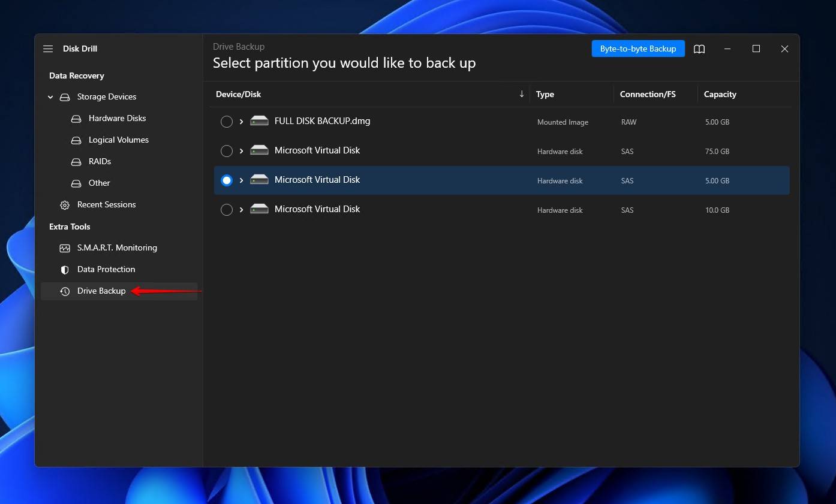Open Storage Devices in sidebar
The height and width of the screenshot is (504, 836).
(x=107, y=97)
